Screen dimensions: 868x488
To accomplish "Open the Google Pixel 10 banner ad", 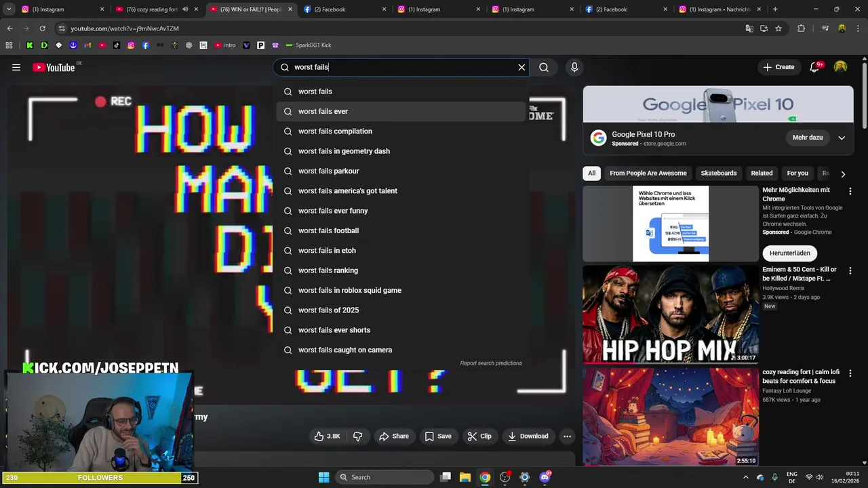I will point(718,104).
